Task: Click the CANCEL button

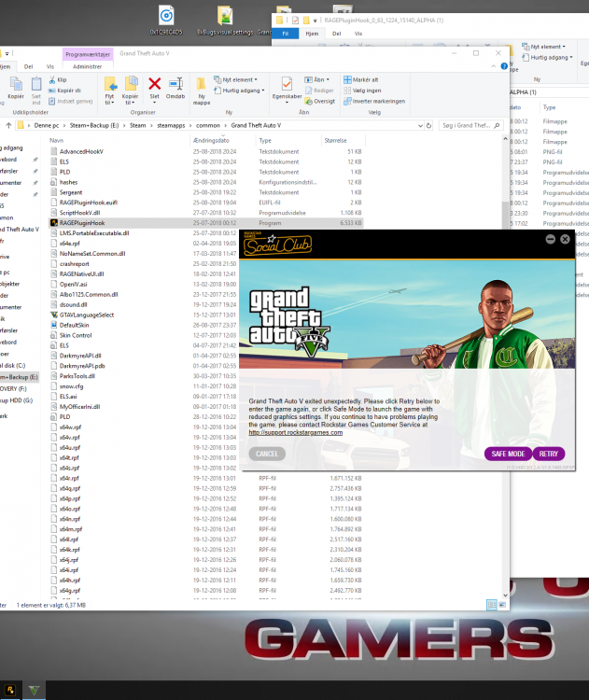Action: 267,454
